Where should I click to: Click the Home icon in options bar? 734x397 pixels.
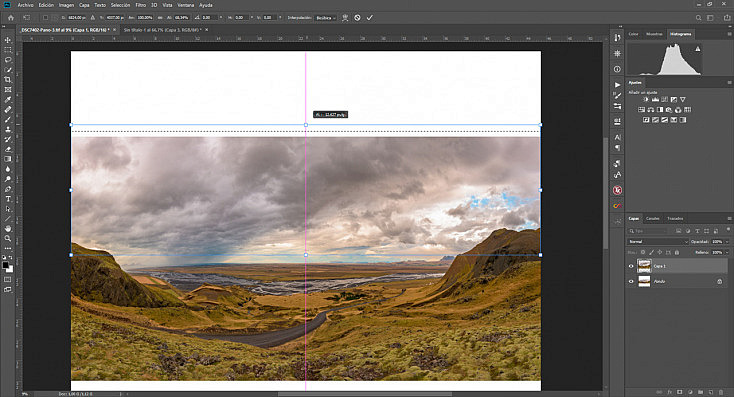(x=11, y=17)
